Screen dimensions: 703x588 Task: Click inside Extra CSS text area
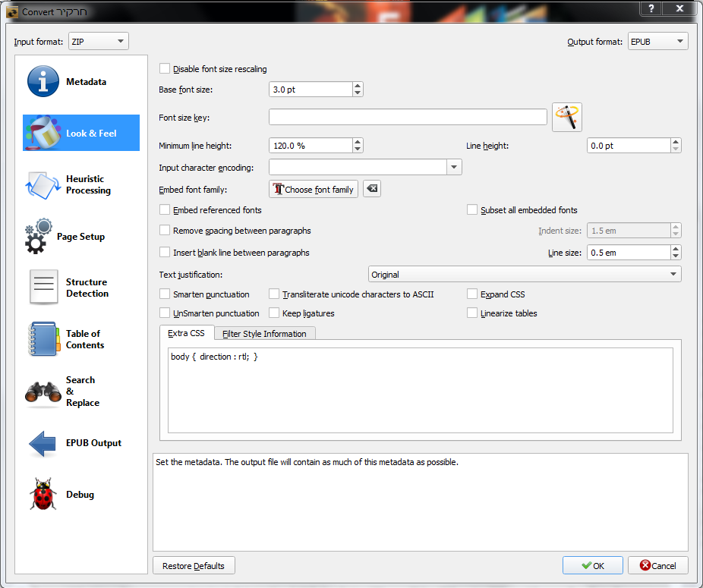tap(421, 391)
